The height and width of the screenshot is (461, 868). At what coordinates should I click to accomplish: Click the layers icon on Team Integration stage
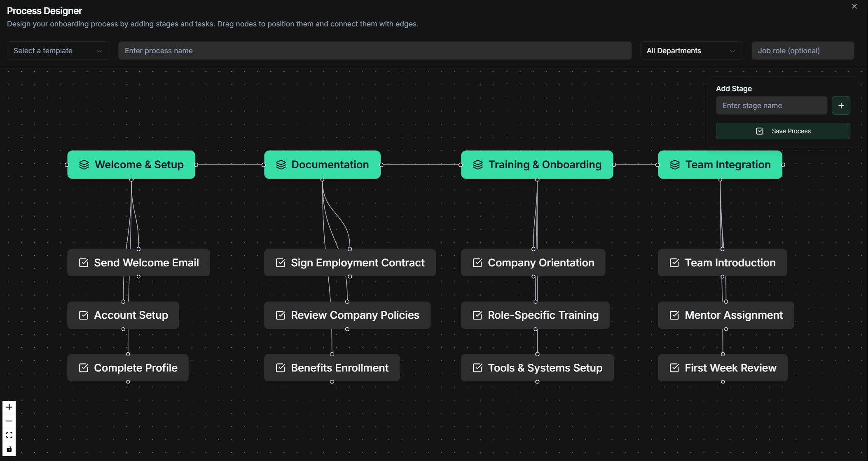(x=674, y=164)
